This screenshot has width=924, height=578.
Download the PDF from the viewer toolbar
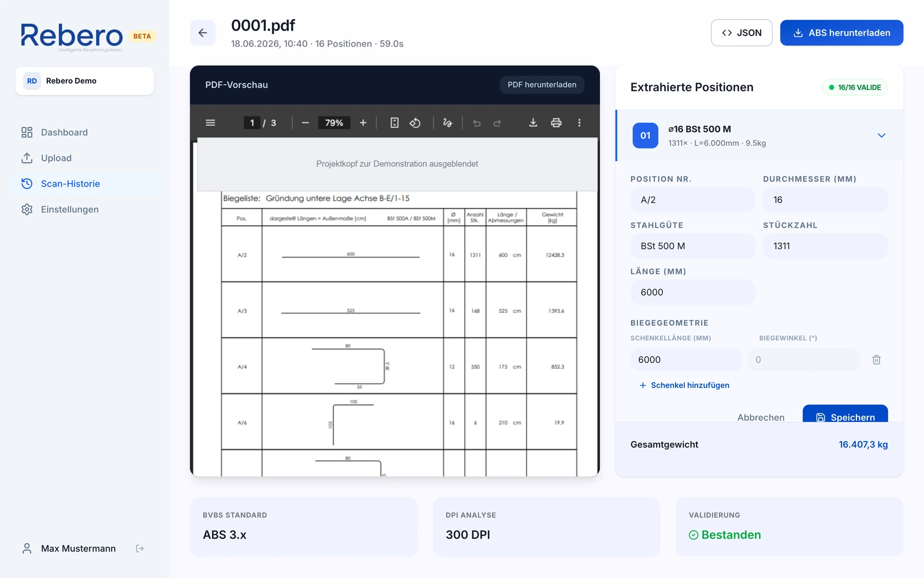click(x=533, y=123)
